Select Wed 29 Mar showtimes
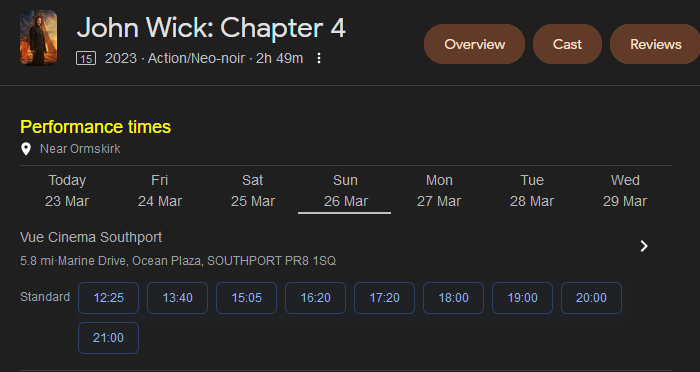Screen dimensions: 700x372 (x=625, y=191)
